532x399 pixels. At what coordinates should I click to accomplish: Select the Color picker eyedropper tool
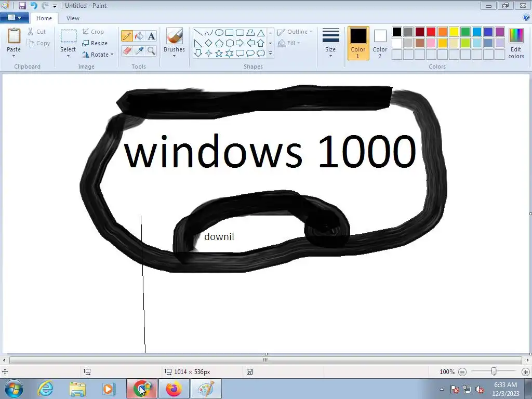139,51
